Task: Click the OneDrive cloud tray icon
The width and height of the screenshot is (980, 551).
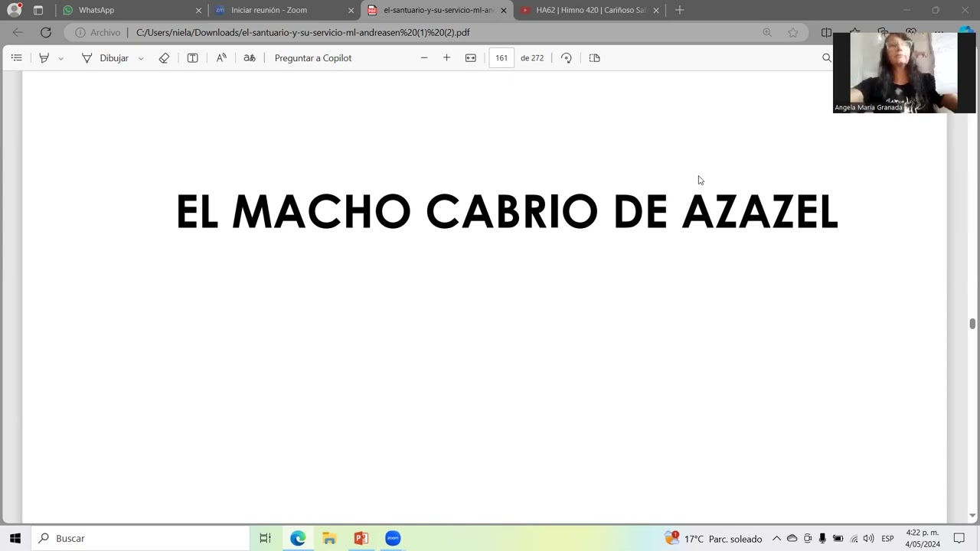Action: [x=792, y=538]
